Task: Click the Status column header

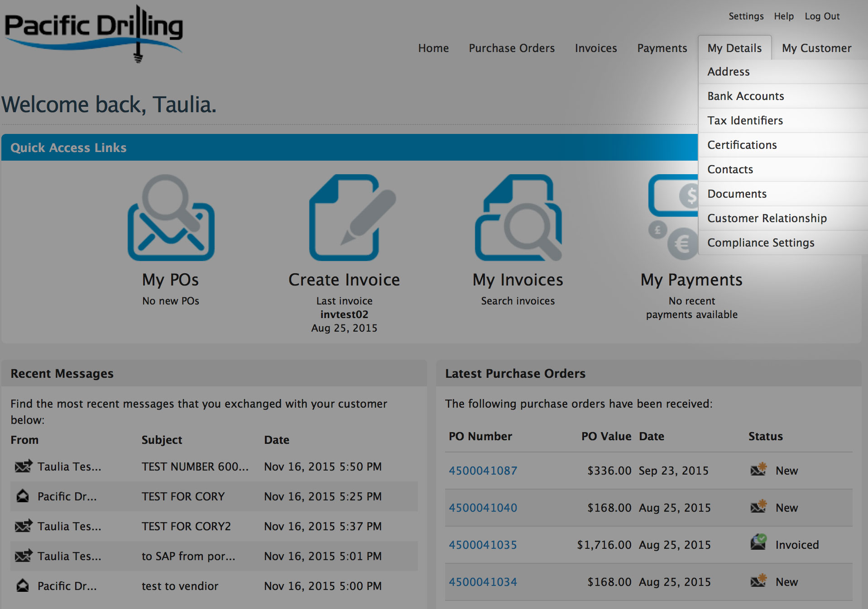Action: coord(766,436)
